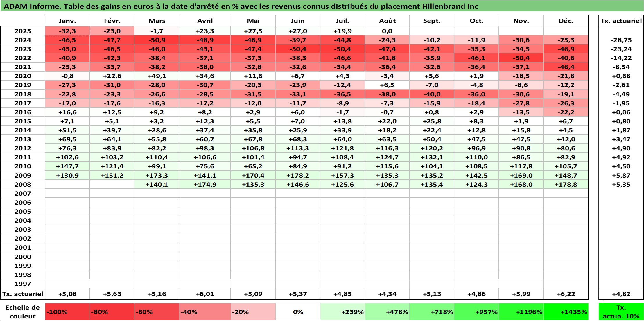Click the +178,2 cell for Juin 2009
Screen dimensions: 644x321
[298, 175]
